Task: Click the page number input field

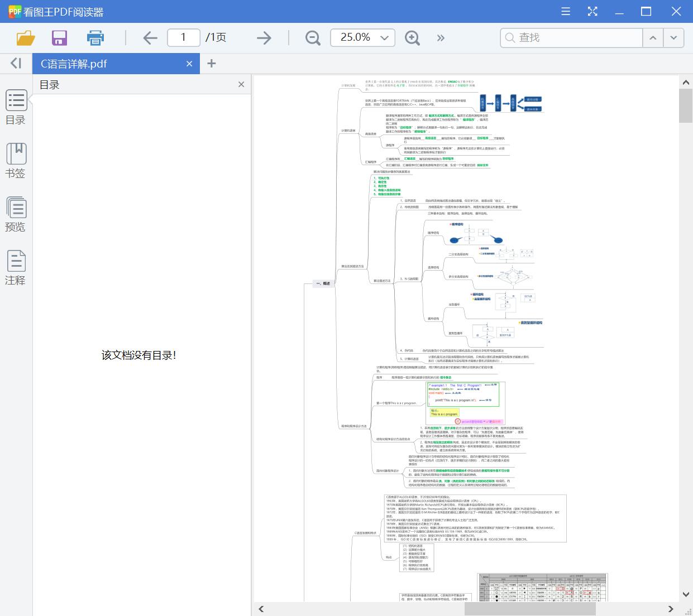Action: click(183, 37)
